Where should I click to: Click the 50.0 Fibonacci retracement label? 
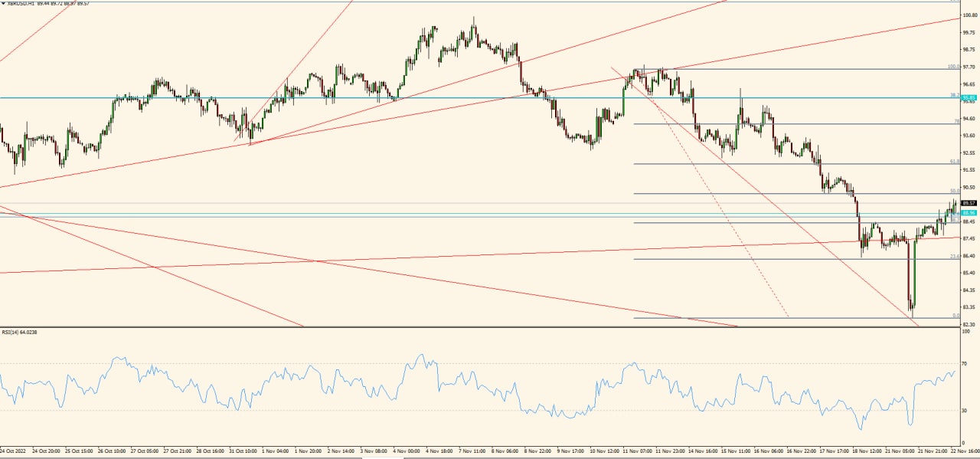coord(955,189)
